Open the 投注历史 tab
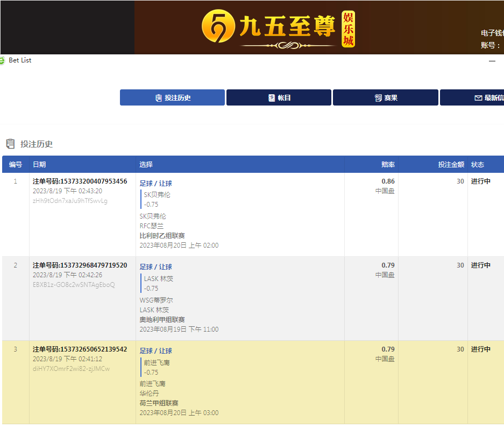Screen dimensions: 504x442 pyautogui.click(x=172, y=97)
